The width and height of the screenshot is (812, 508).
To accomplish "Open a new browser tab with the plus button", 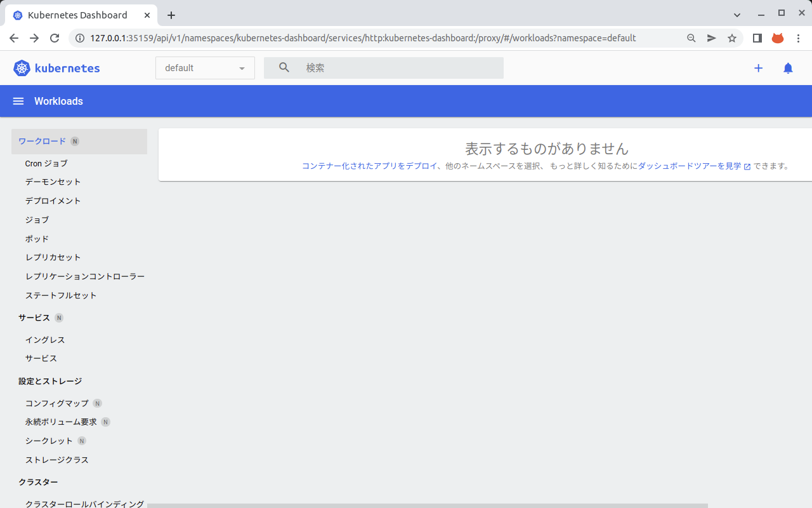I will [171, 15].
